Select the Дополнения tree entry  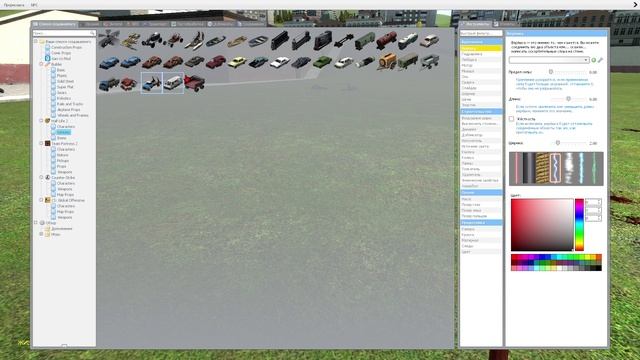coord(61,229)
